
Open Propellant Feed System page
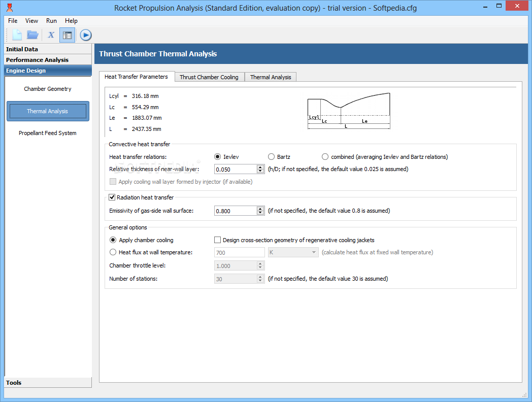[48, 133]
